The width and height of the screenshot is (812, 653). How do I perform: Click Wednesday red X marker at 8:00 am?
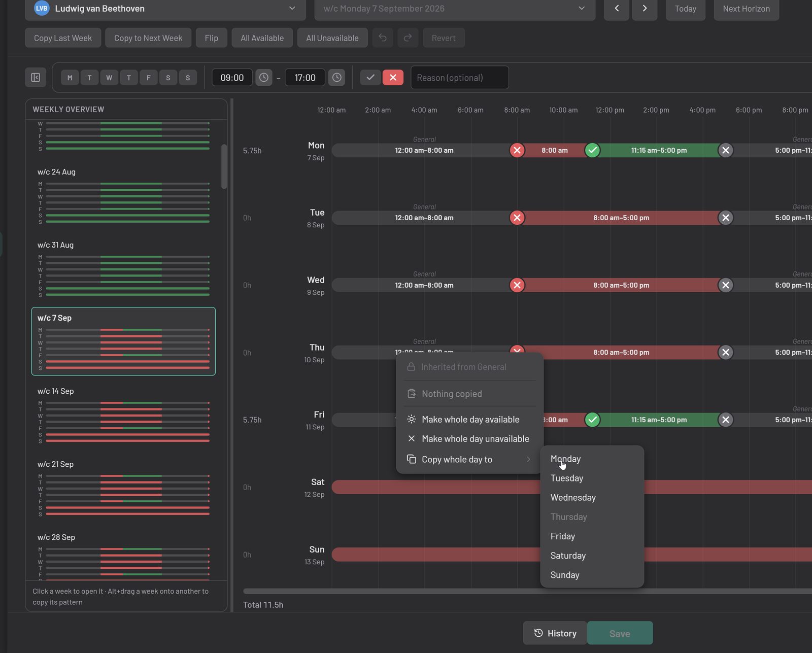point(517,285)
